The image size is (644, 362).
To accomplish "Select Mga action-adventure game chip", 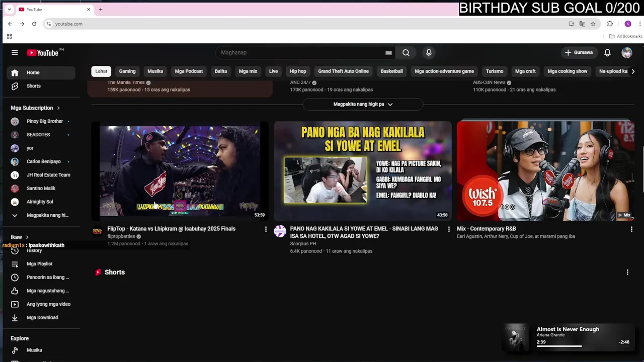I will click(x=444, y=71).
